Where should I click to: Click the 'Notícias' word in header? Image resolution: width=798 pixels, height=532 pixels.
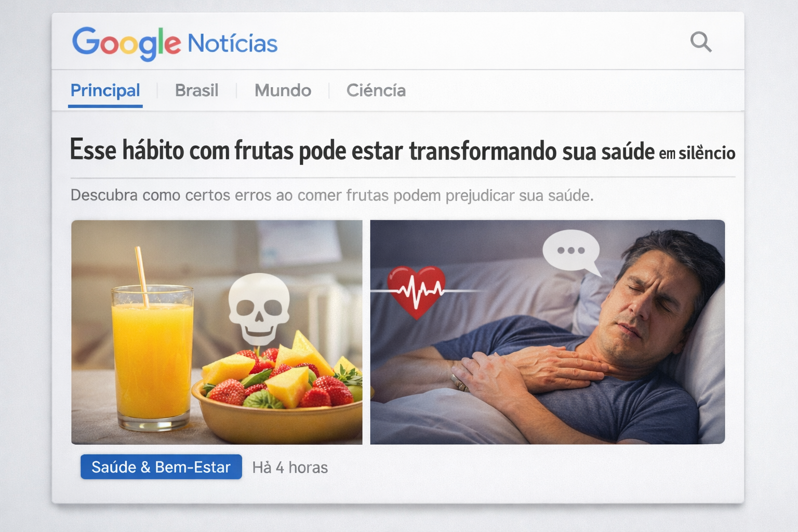tap(232, 44)
